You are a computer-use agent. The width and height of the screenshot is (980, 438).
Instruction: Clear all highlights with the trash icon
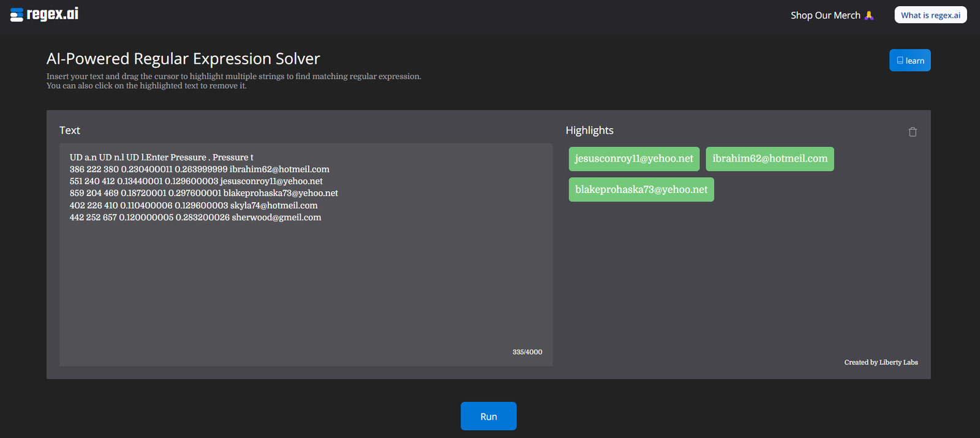click(913, 132)
